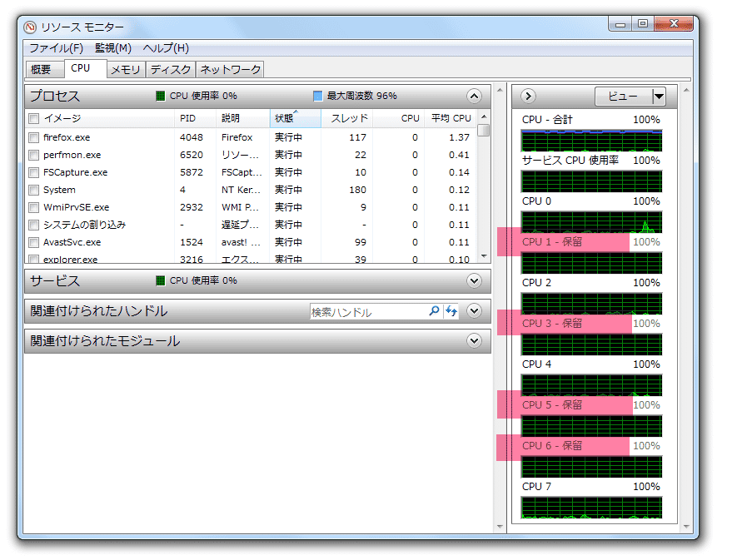737x560 pixels.
Task: Click green CPU usage square in Services header
Action: point(160,280)
